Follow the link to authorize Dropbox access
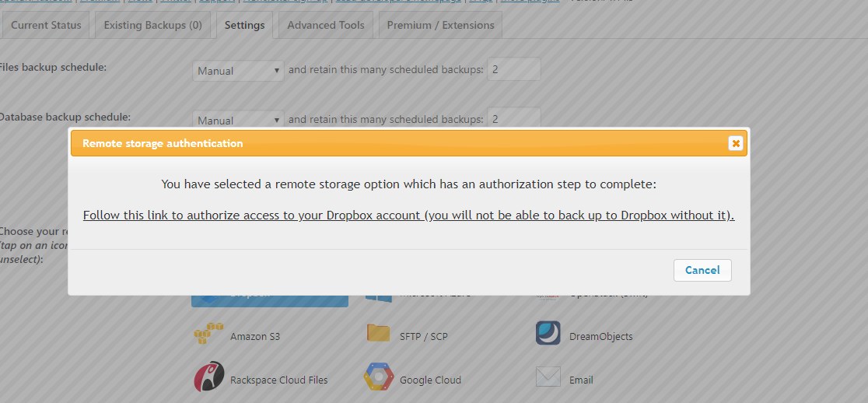The image size is (868, 403). point(408,216)
